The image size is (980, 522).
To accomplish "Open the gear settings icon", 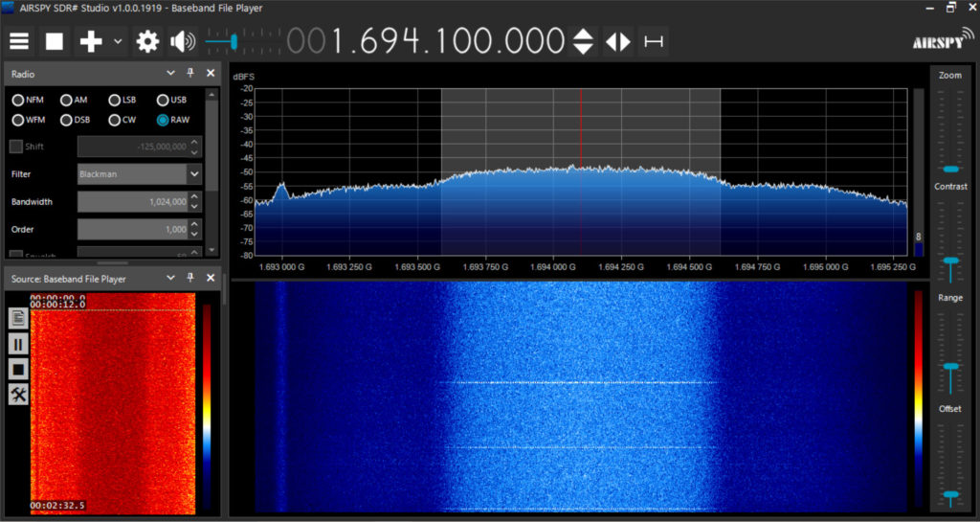I will click(147, 41).
